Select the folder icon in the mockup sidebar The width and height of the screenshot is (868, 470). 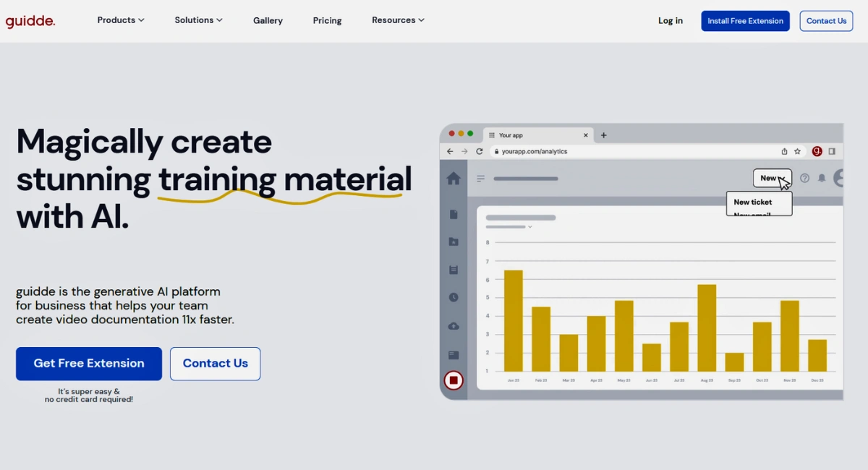(454, 242)
